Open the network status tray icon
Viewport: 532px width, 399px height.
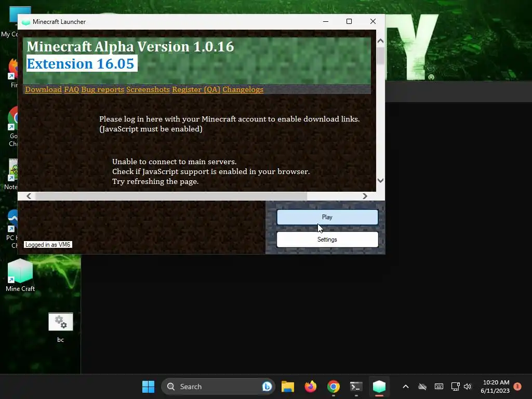pos(455,387)
